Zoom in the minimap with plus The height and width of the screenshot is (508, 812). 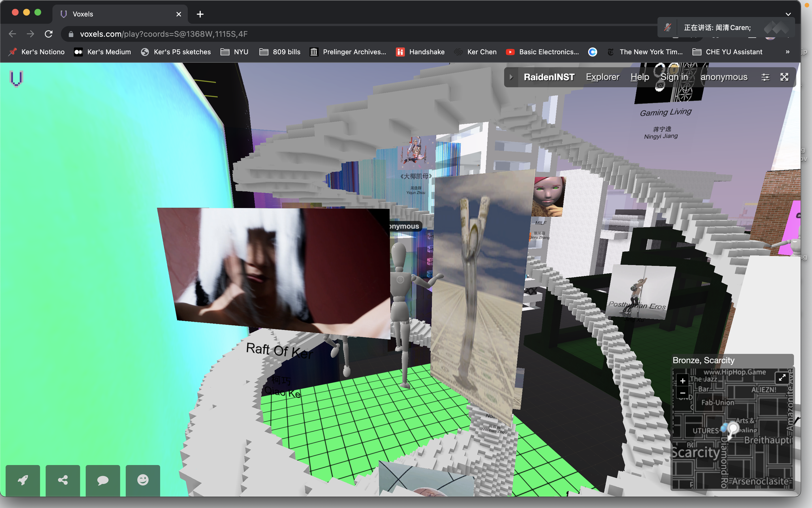point(682,381)
